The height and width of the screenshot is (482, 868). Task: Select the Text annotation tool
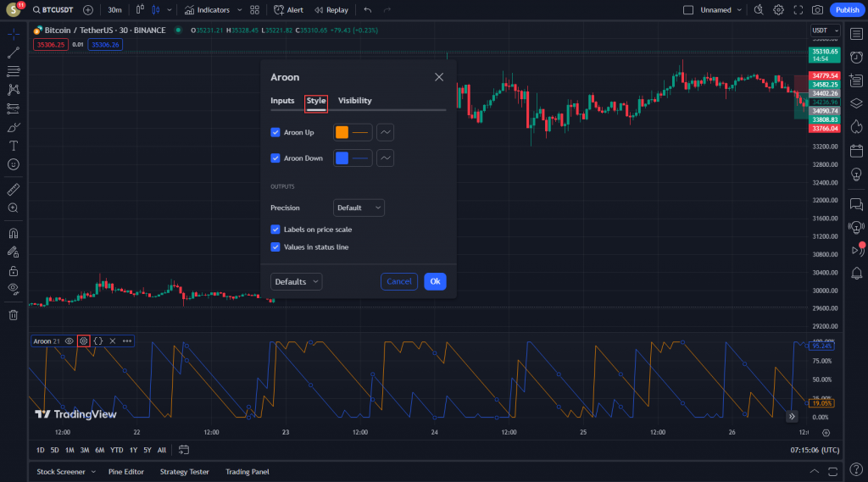[14, 146]
